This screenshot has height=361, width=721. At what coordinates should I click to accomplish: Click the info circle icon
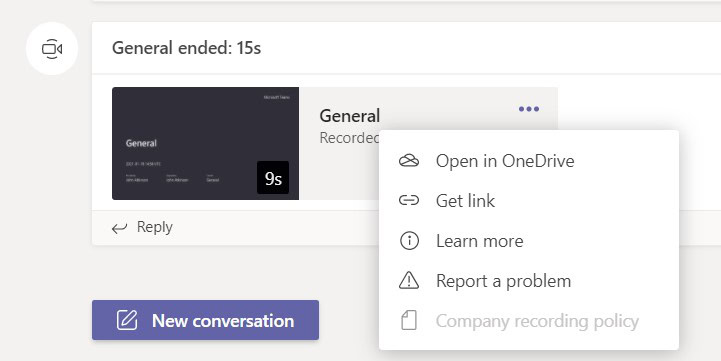pyautogui.click(x=409, y=241)
